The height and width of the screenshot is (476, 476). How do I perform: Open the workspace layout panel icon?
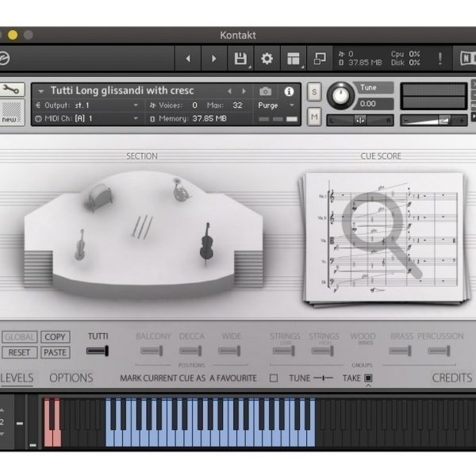pos(294,58)
